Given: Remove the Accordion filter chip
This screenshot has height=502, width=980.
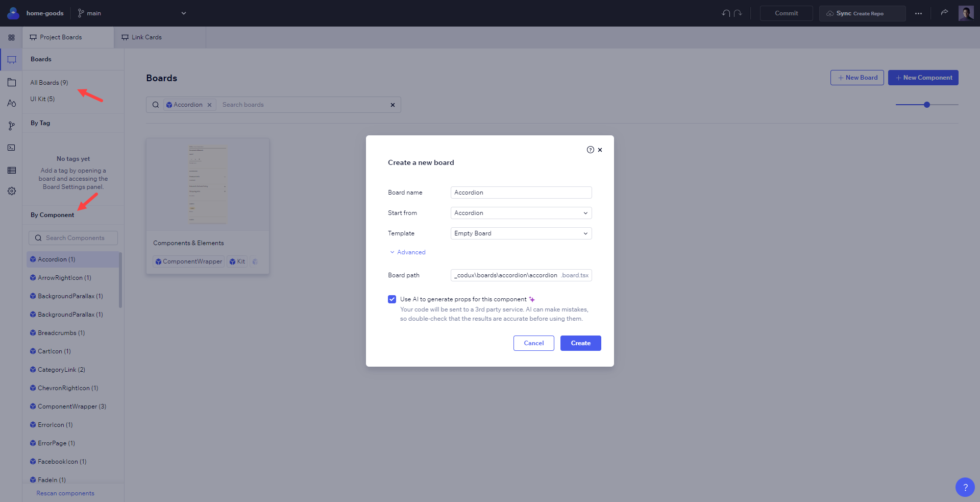Looking at the screenshot, I should 209,105.
